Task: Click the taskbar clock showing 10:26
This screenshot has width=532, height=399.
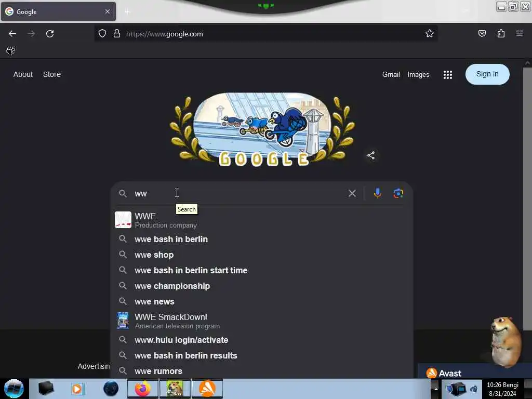Action: 502,389
